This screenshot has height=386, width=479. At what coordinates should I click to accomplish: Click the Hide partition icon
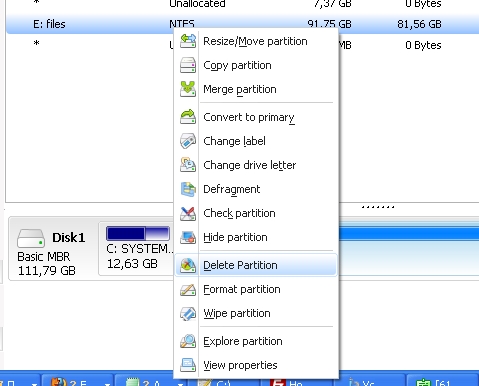[x=188, y=237]
